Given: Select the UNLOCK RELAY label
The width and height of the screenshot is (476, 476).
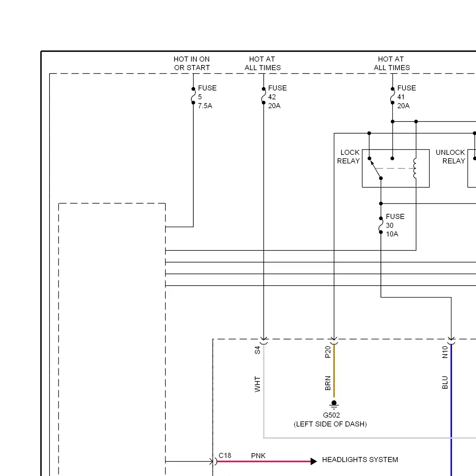Looking at the screenshot, I should [x=450, y=157].
